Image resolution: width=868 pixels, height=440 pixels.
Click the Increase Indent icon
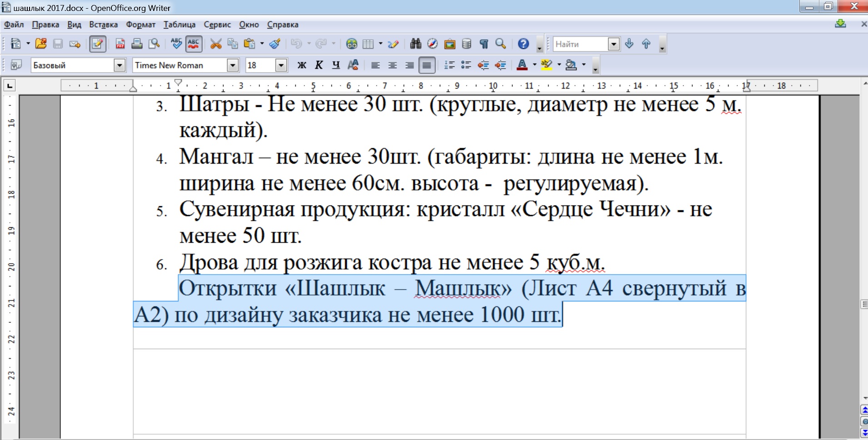tap(500, 65)
